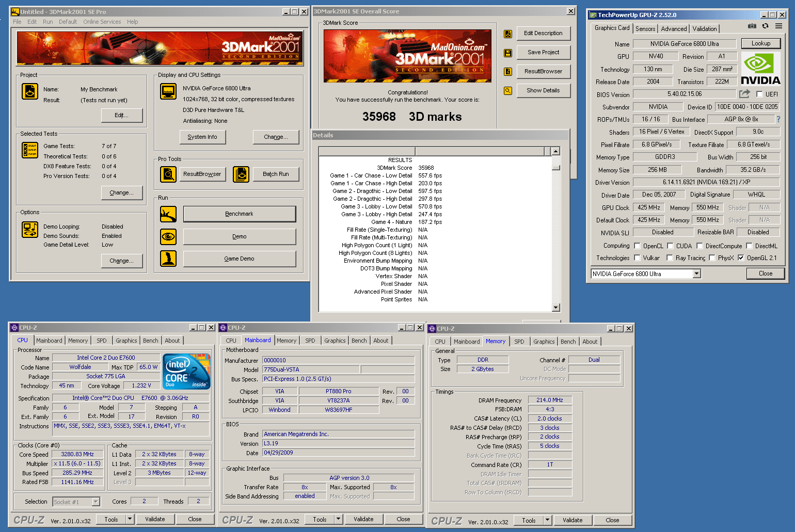
Task: Toggle the UEFI checkbox in GPU-Z
Action: pos(759,94)
